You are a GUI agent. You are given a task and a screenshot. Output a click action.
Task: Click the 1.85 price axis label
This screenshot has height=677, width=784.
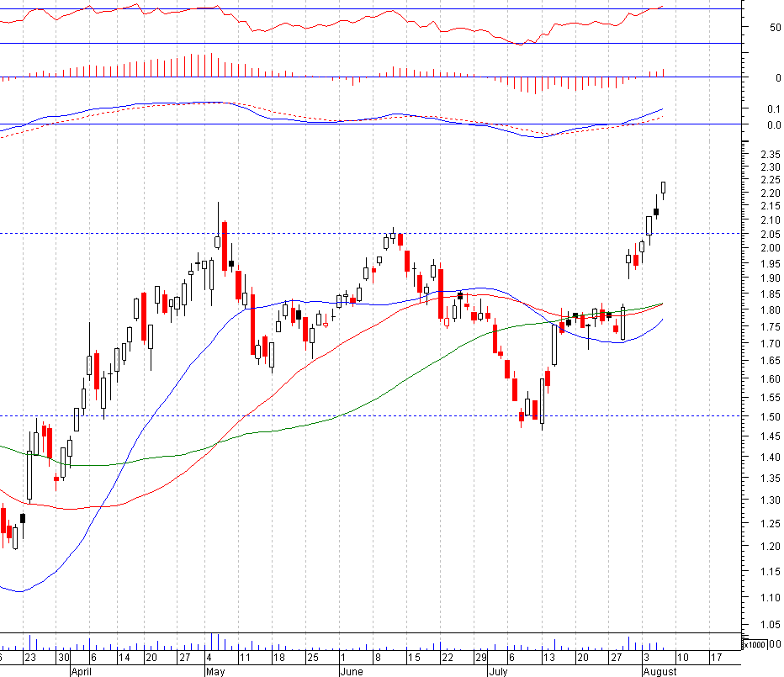tap(770, 294)
